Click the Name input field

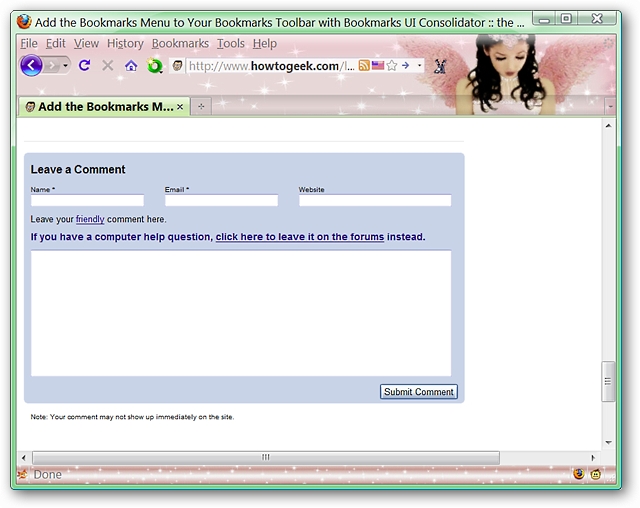pyautogui.click(x=87, y=200)
